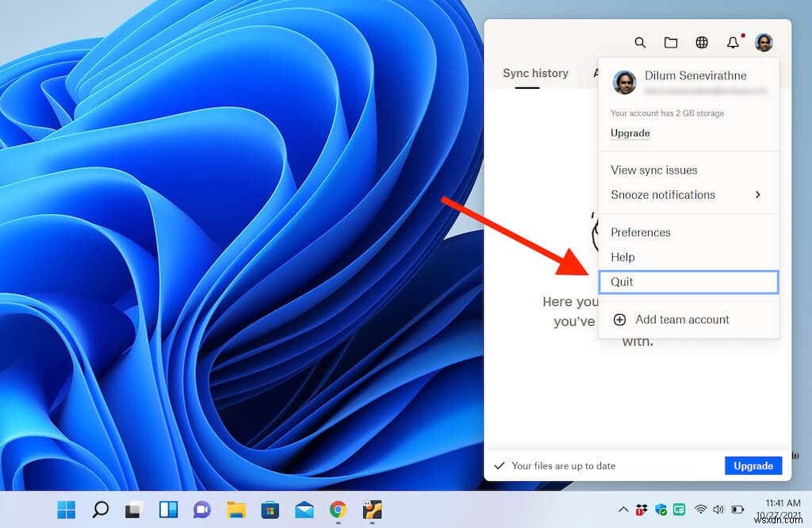Screen dimensions: 812x528
Task: Open Microsoft Teams chat from the taskbar
Action: click(x=202, y=511)
